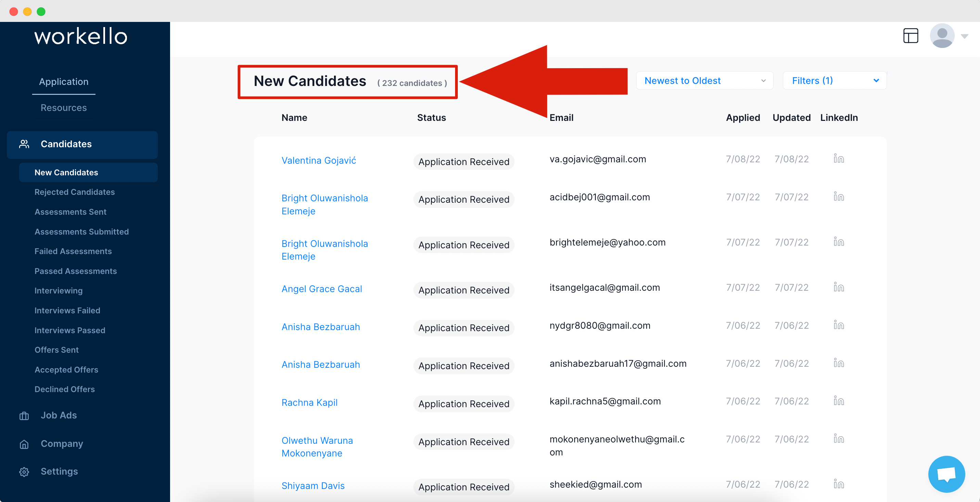This screenshot has width=980, height=502.
Task: Open the Newest to Oldest sort dropdown
Action: pyautogui.click(x=705, y=81)
